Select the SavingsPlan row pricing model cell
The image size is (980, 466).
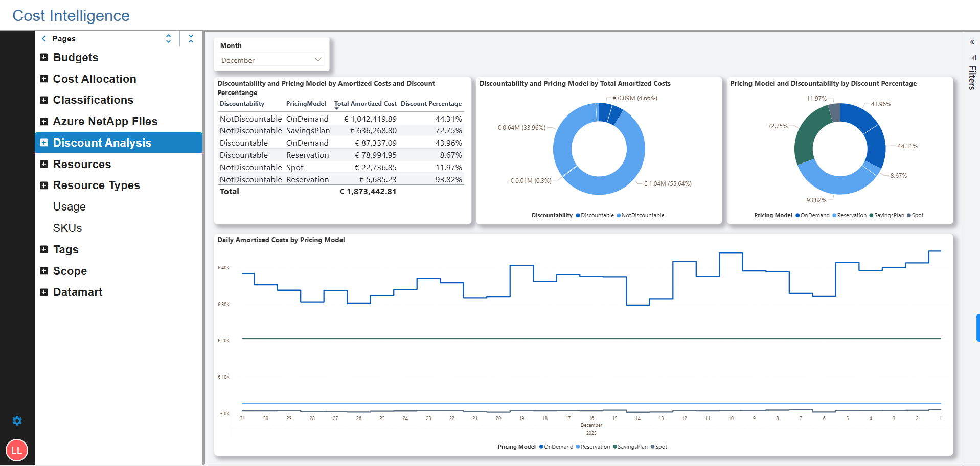(308, 131)
